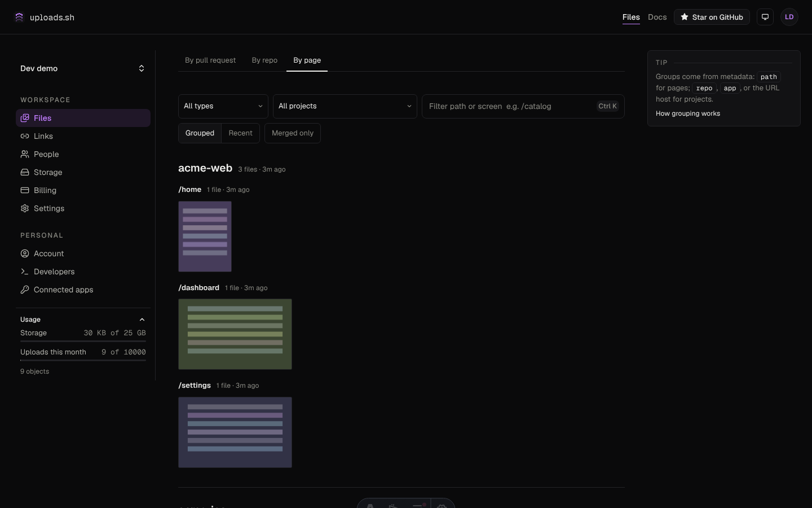This screenshot has height=508, width=812.
Task: Focus the Filter path or screen field
Action: (x=523, y=106)
